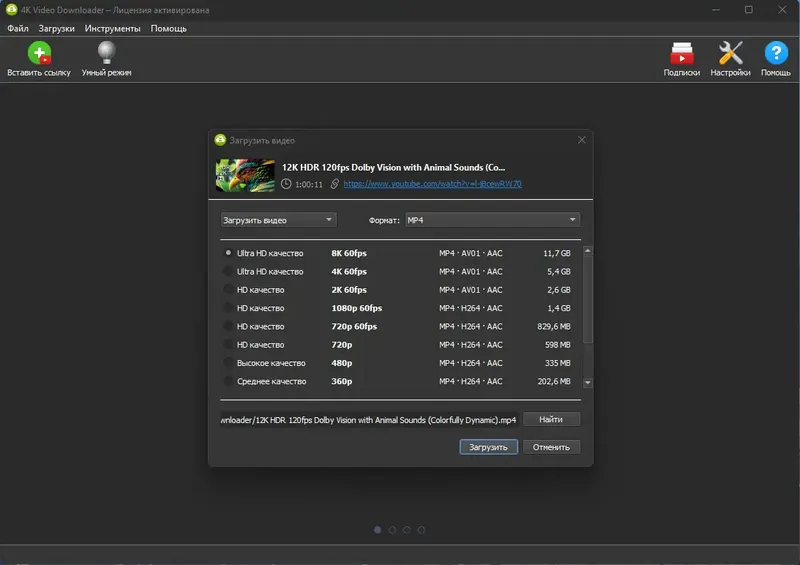Click 4K Video Downloader app logo in title bar
Screen dimensions: 800x565
point(11,10)
